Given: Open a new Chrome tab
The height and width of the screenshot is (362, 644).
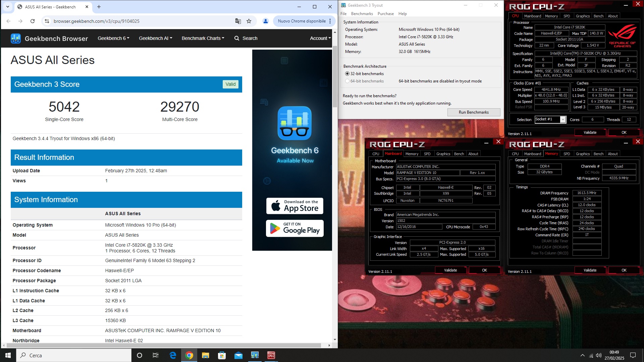Looking at the screenshot, I should 99,7.
